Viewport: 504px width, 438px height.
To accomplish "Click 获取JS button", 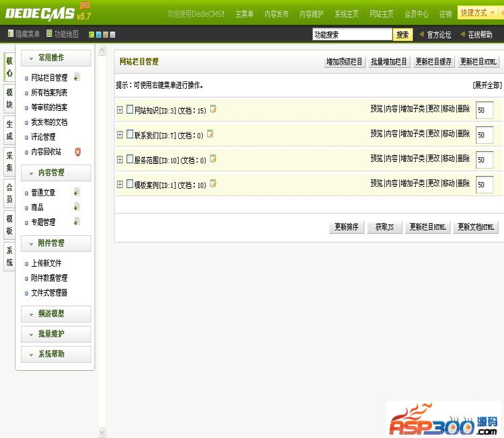I will tap(384, 227).
